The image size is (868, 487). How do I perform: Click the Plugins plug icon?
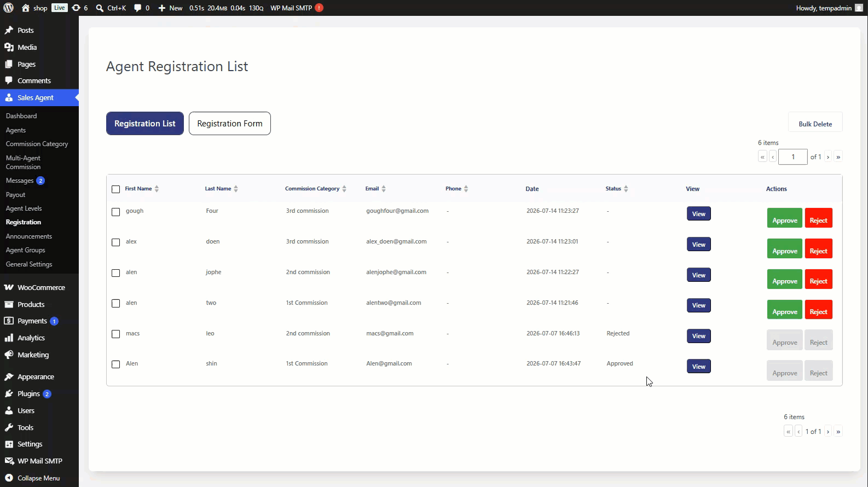point(9,393)
